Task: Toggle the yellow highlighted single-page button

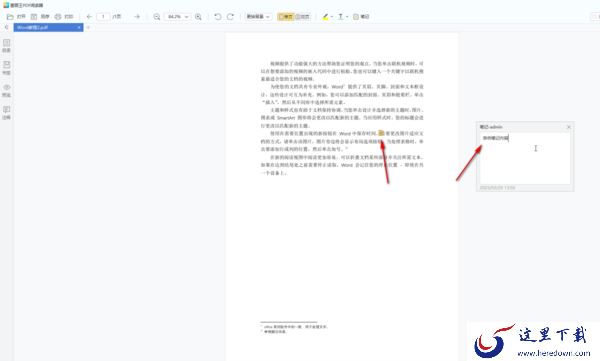Action: click(285, 16)
